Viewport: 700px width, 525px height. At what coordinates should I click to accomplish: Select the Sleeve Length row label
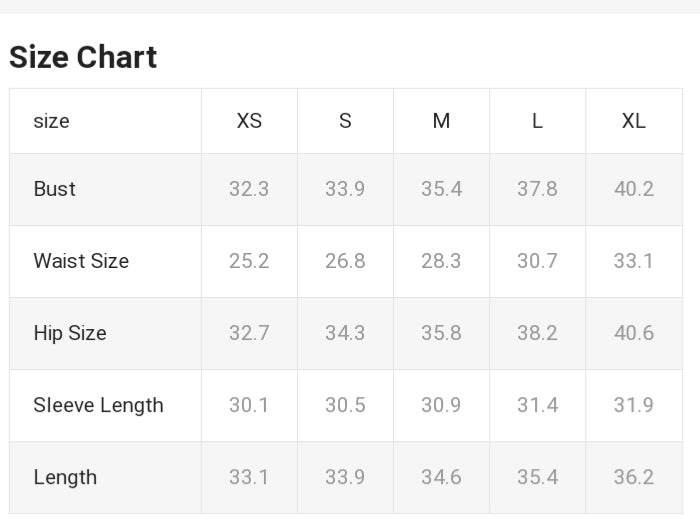98,405
